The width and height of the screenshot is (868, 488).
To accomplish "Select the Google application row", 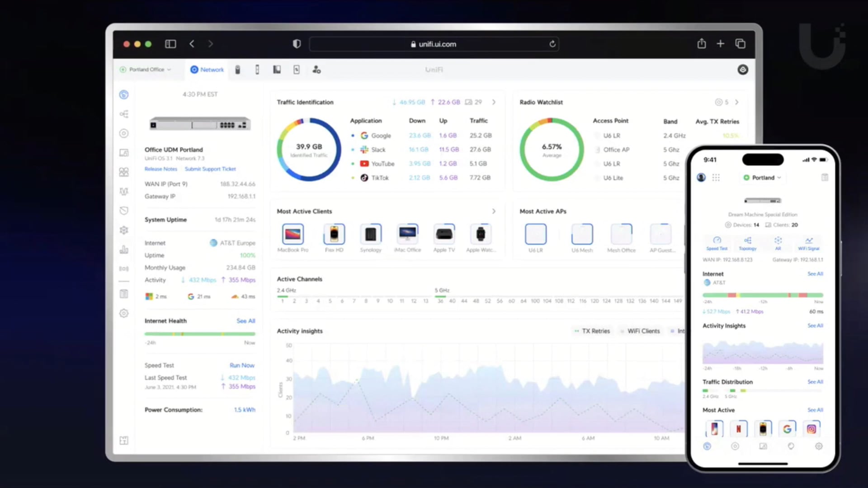I will (421, 136).
